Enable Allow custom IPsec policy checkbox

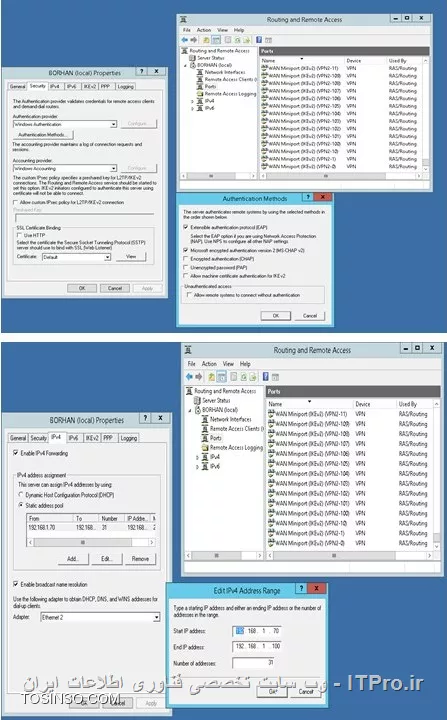pyautogui.click(x=15, y=202)
